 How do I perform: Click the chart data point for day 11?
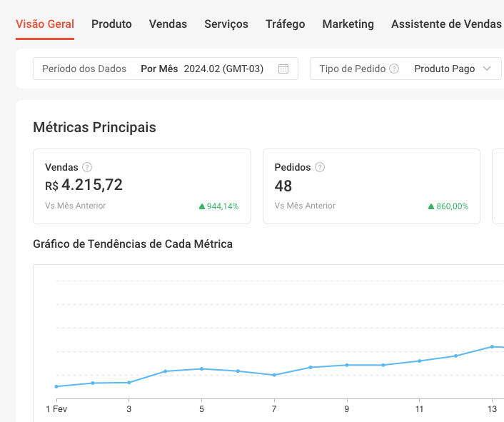420,361
